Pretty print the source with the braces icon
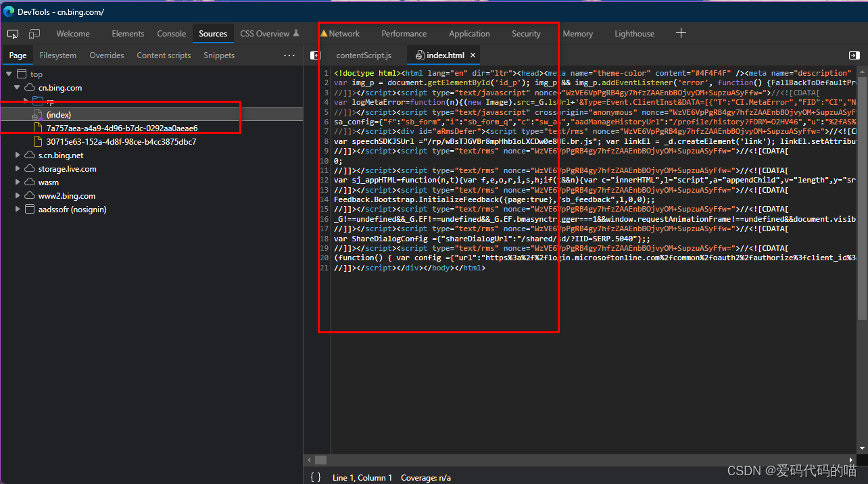The height and width of the screenshot is (484, 868). 316,477
